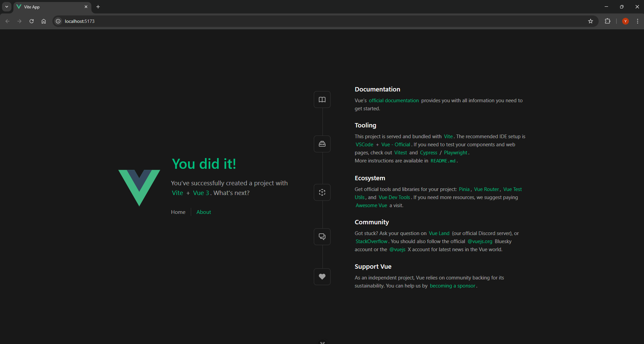Open the browser Extensions puzzle icon
Image resolution: width=644 pixels, height=344 pixels.
607,21
